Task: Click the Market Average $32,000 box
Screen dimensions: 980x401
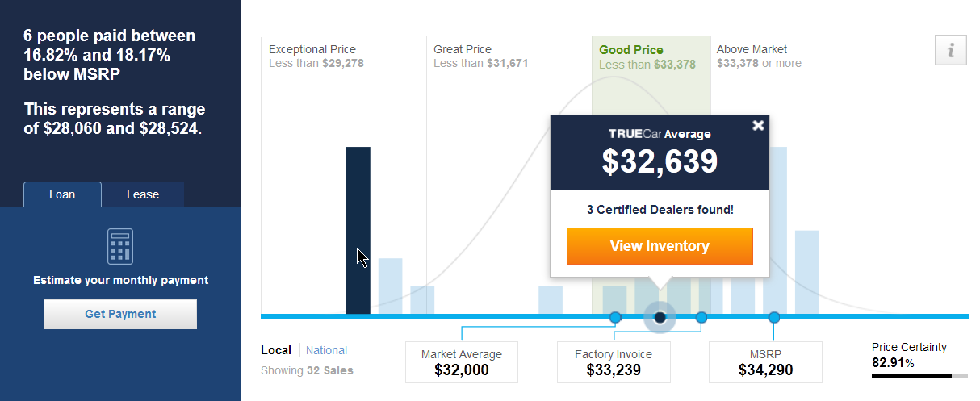Action: click(x=462, y=362)
